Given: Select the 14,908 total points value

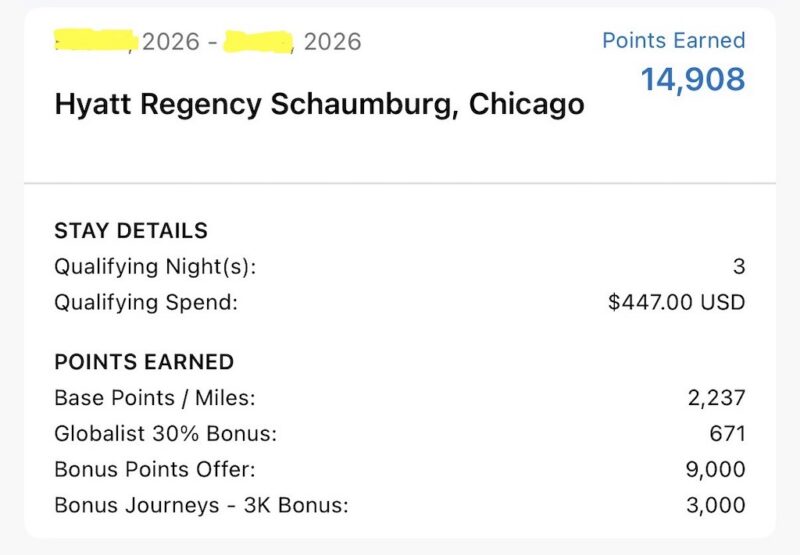Looking at the screenshot, I should 692,79.
